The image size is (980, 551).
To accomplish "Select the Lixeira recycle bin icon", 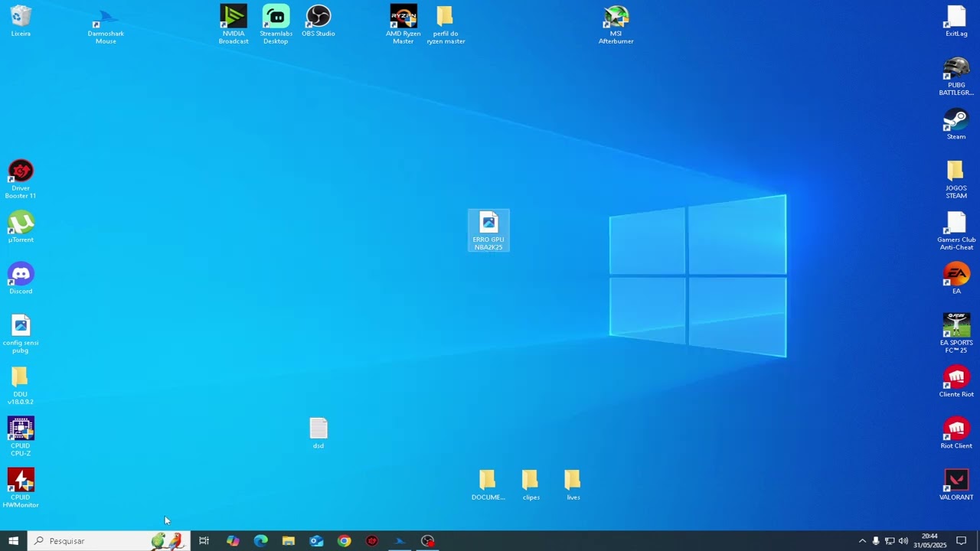I will pos(21,21).
